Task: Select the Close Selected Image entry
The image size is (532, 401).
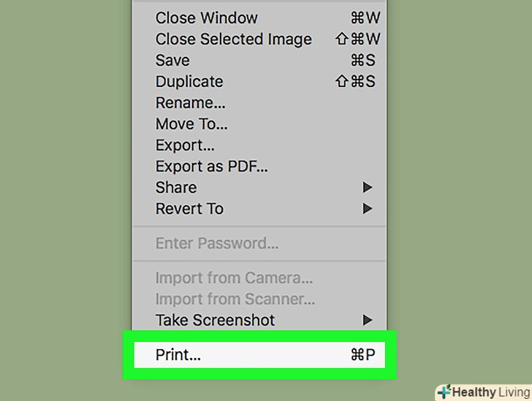Action: (233, 39)
